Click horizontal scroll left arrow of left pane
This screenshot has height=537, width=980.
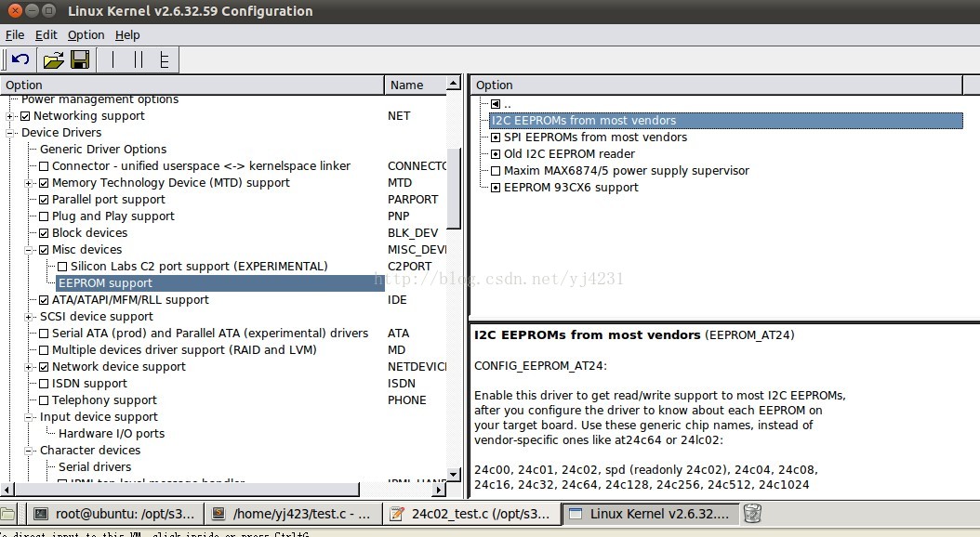tap(7, 490)
